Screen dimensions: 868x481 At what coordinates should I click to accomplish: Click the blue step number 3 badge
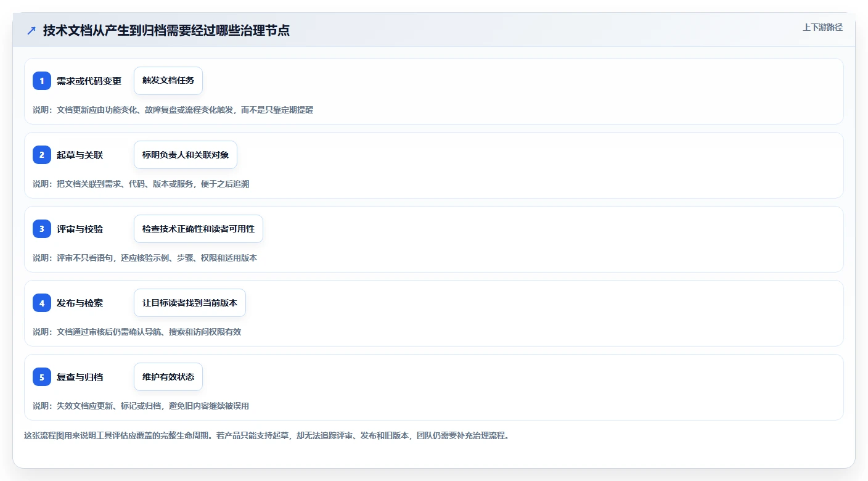[x=42, y=229]
